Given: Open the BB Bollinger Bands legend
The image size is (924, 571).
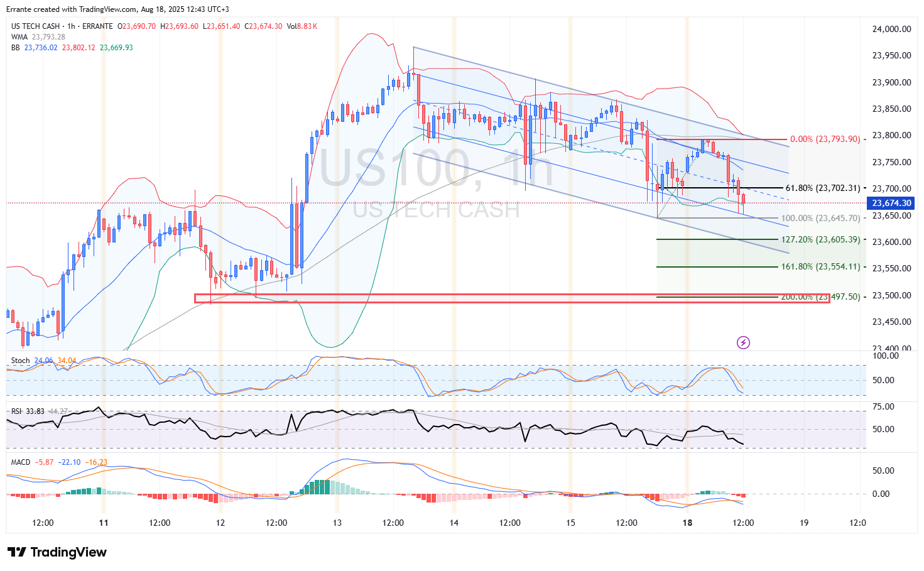Looking at the screenshot, I should click(x=16, y=48).
